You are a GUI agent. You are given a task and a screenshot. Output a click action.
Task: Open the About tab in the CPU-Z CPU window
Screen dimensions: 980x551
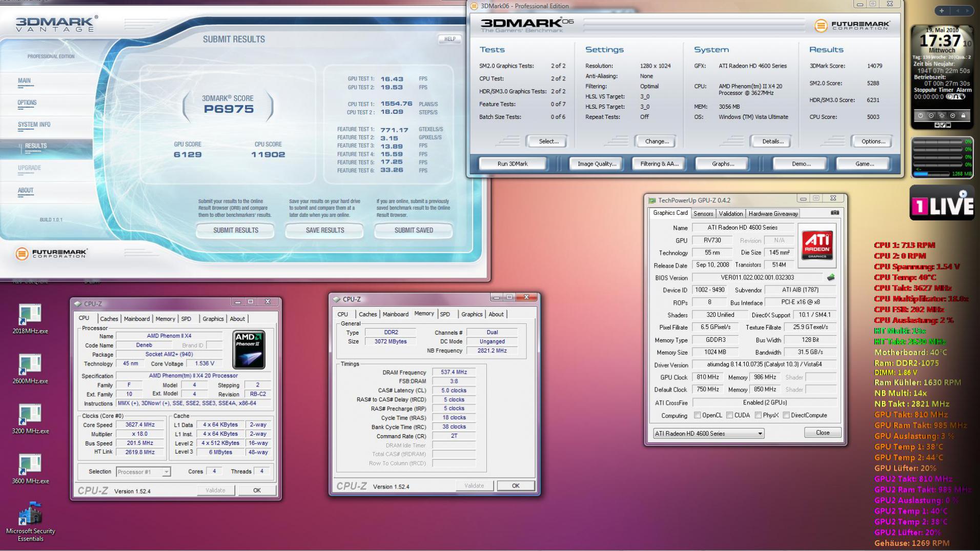[237, 319]
